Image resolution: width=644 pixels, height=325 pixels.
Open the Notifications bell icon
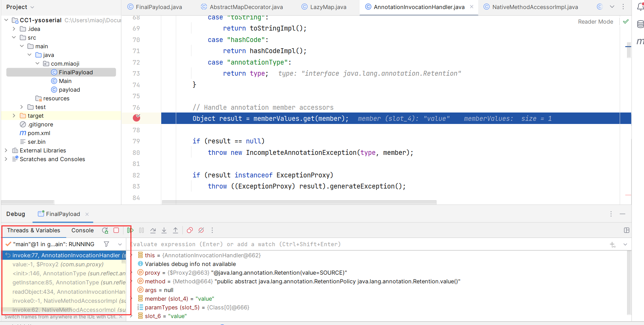click(640, 7)
